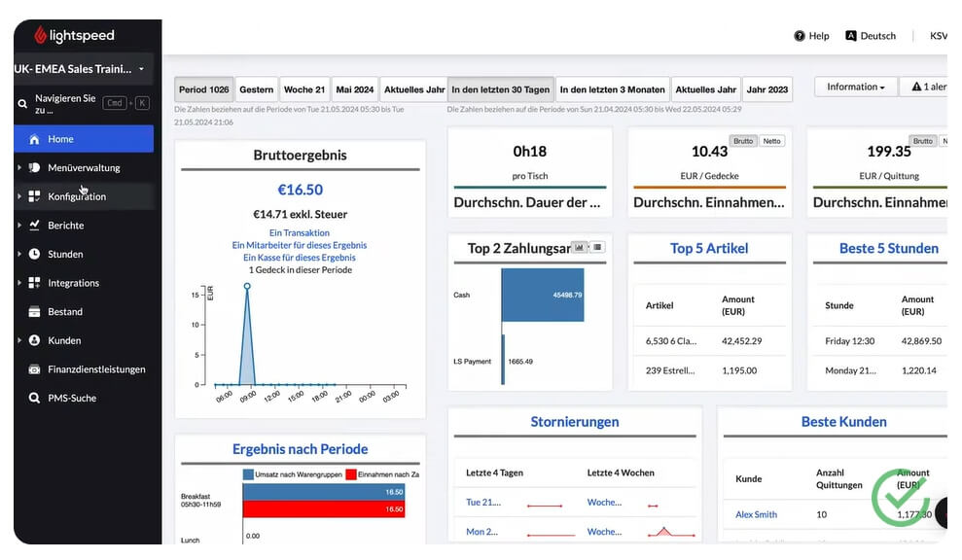Toggle the list view in Top 2 Zahlungsarten
The height and width of the screenshot is (560, 962).
coord(597,247)
